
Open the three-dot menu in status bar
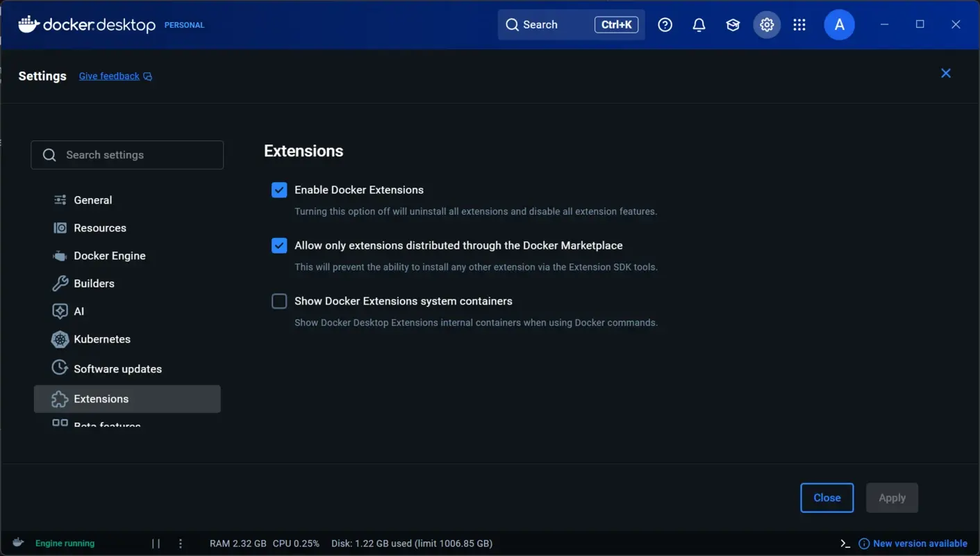coord(180,543)
